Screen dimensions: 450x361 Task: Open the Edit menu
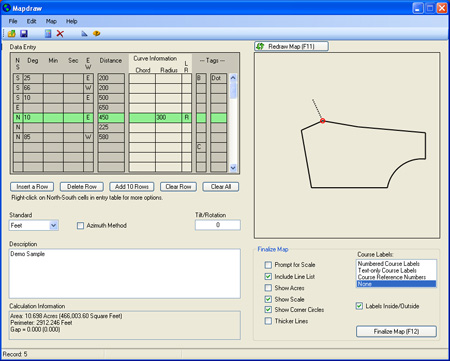tap(31, 21)
